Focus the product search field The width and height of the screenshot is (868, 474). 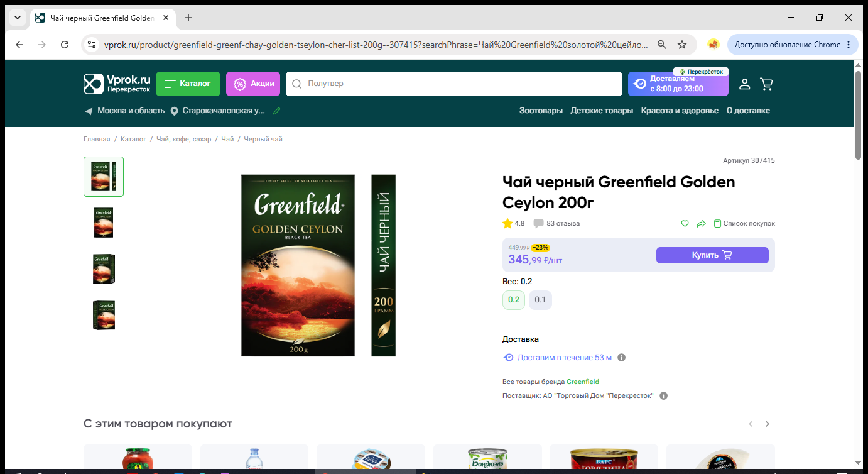[x=453, y=84]
